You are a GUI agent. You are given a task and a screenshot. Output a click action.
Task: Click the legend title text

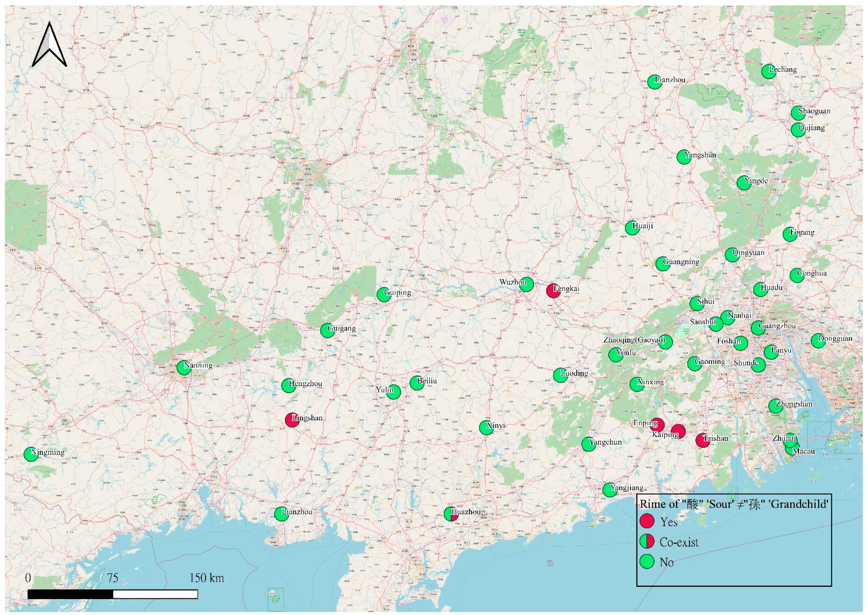734,504
